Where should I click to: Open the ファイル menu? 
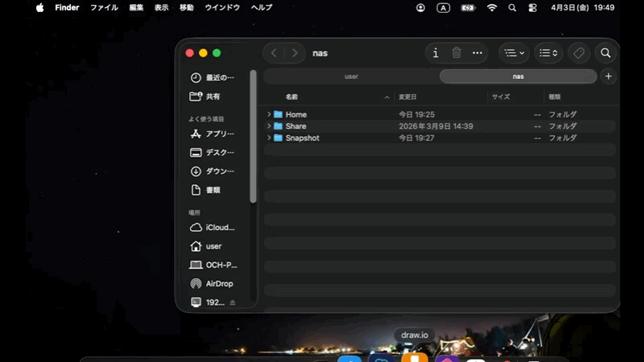(105, 7)
